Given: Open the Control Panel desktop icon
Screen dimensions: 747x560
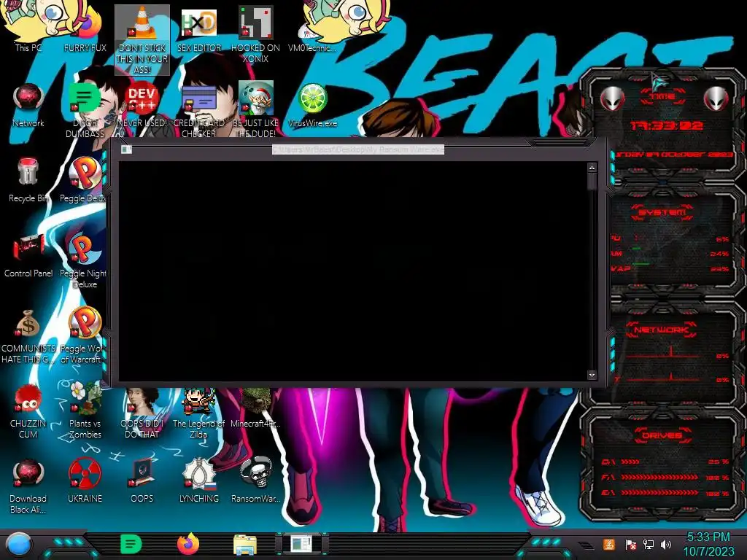Looking at the screenshot, I should 28,254.
